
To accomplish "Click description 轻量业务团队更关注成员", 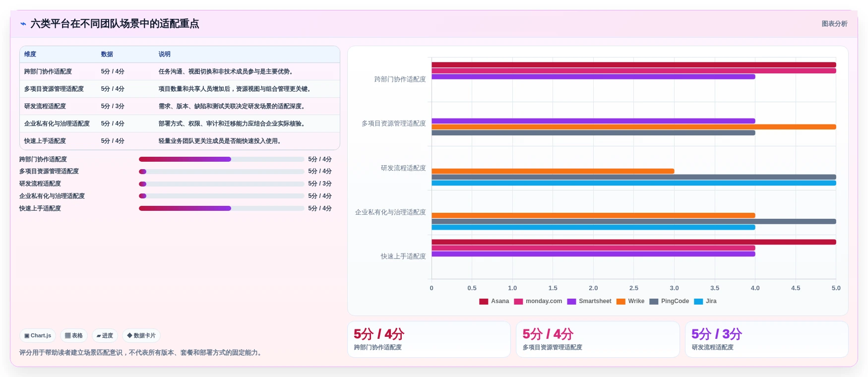I will pyautogui.click(x=220, y=141).
